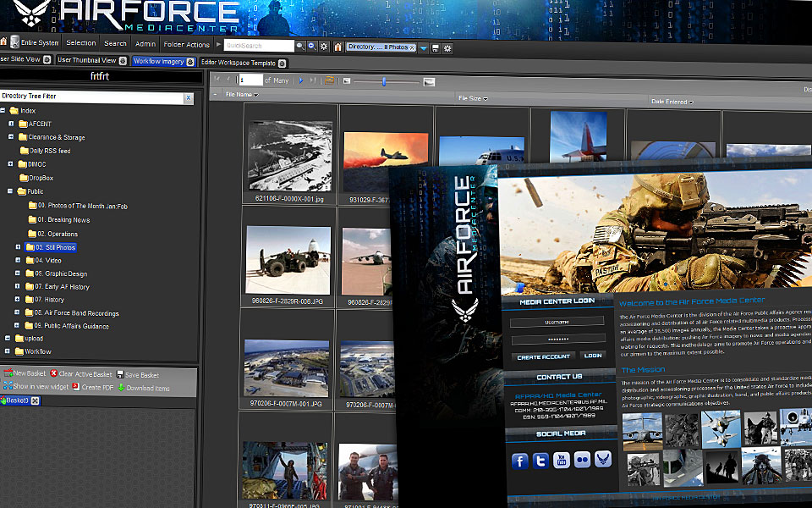The width and height of the screenshot is (812, 508).
Task: Open the gear on the Workflow Imagery tab
Action: 190,62
